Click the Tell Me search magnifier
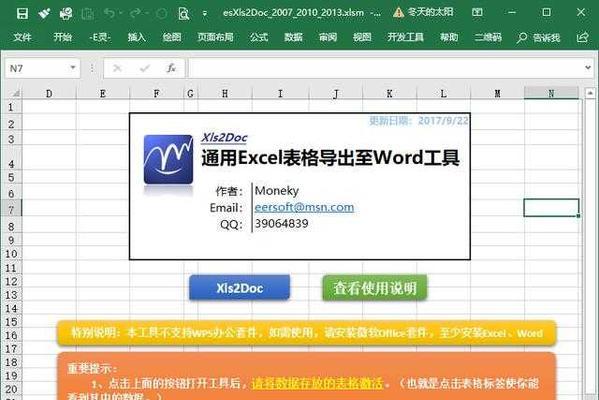Viewport: 599px width, 400px height. (x=521, y=37)
